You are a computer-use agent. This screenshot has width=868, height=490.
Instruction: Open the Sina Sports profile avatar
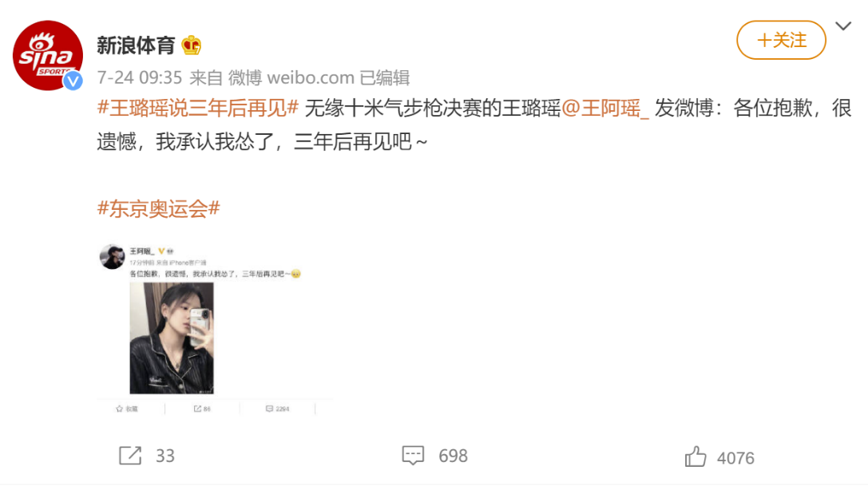(48, 55)
